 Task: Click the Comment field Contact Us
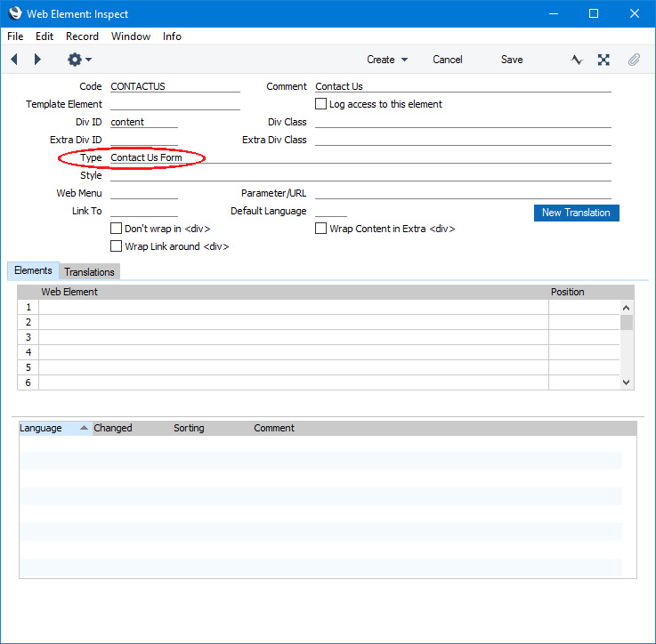point(463,86)
